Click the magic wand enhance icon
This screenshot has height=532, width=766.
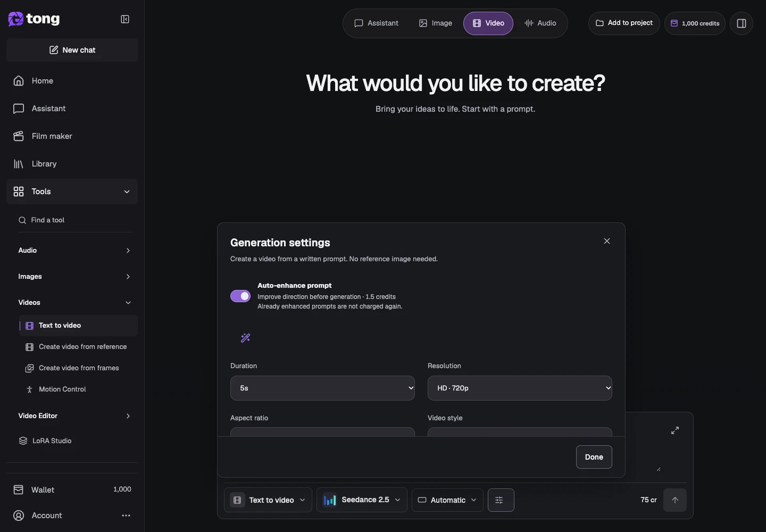(x=245, y=338)
